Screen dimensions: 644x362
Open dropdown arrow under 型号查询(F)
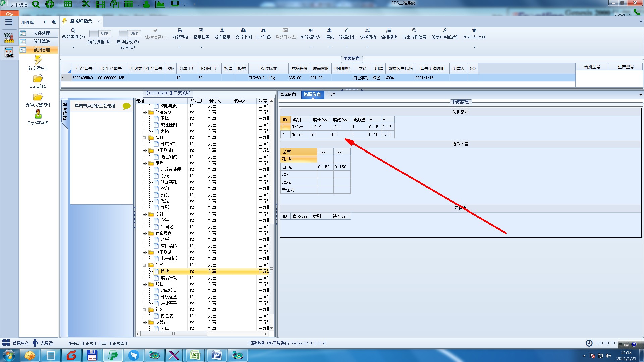pyautogui.click(x=73, y=47)
